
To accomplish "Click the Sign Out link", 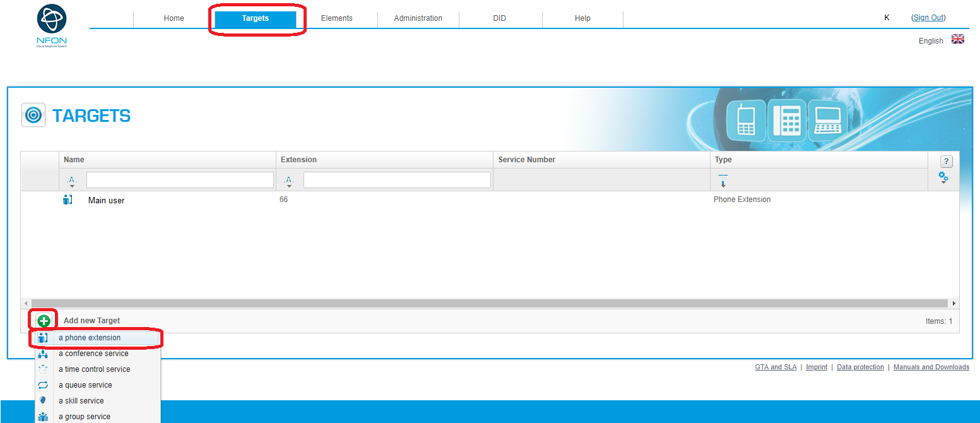I will (x=928, y=18).
